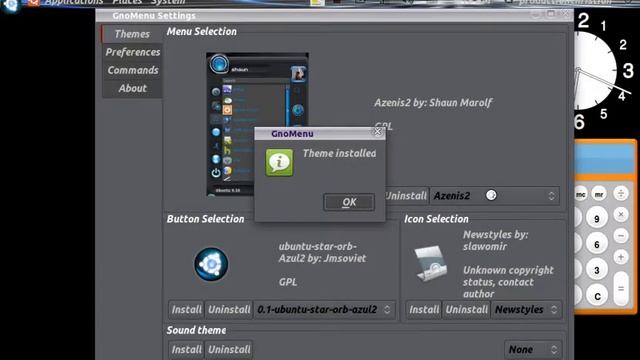This screenshot has width=640, height=360.
Task: Open the Azenis2 menu theme dropdown
Action: (x=494, y=196)
